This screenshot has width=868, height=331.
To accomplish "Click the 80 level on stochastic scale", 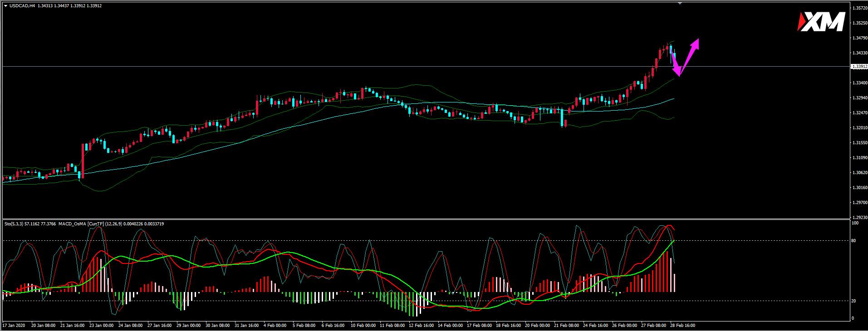I will (854, 241).
